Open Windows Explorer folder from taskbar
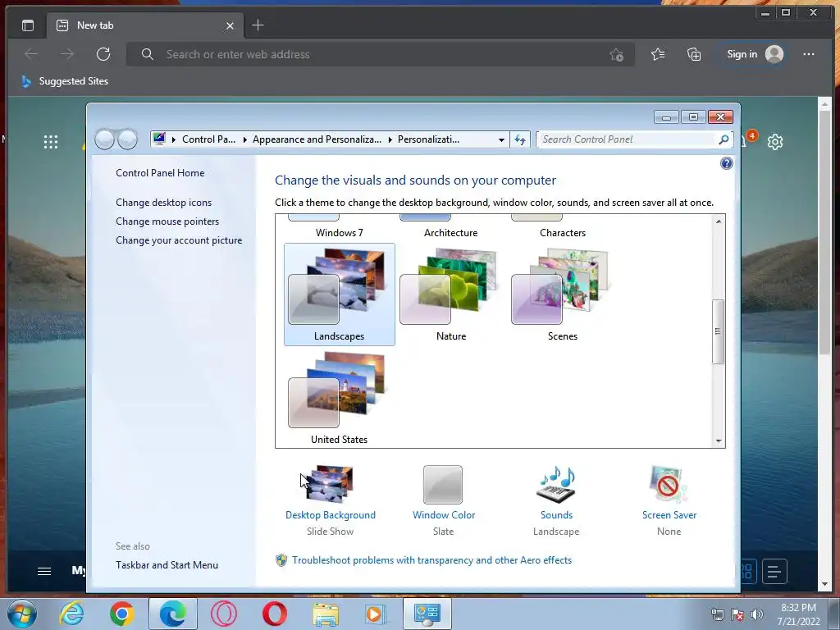 pyautogui.click(x=326, y=614)
